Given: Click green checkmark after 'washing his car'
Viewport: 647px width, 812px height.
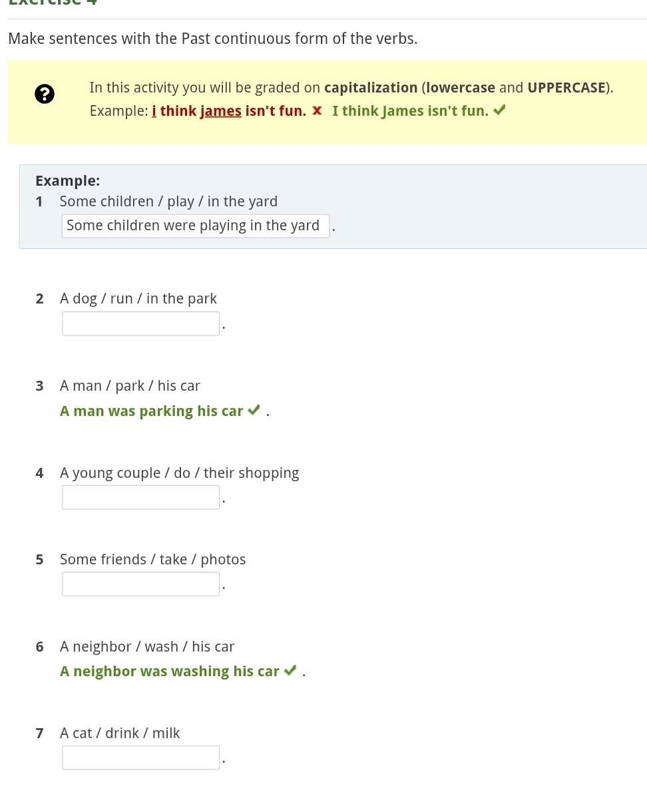Looking at the screenshot, I should tap(290, 671).
